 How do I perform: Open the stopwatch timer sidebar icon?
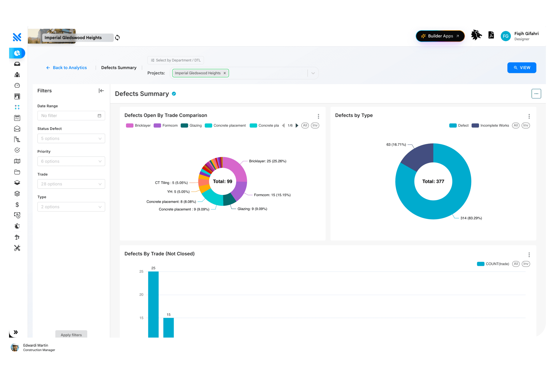[17, 226]
